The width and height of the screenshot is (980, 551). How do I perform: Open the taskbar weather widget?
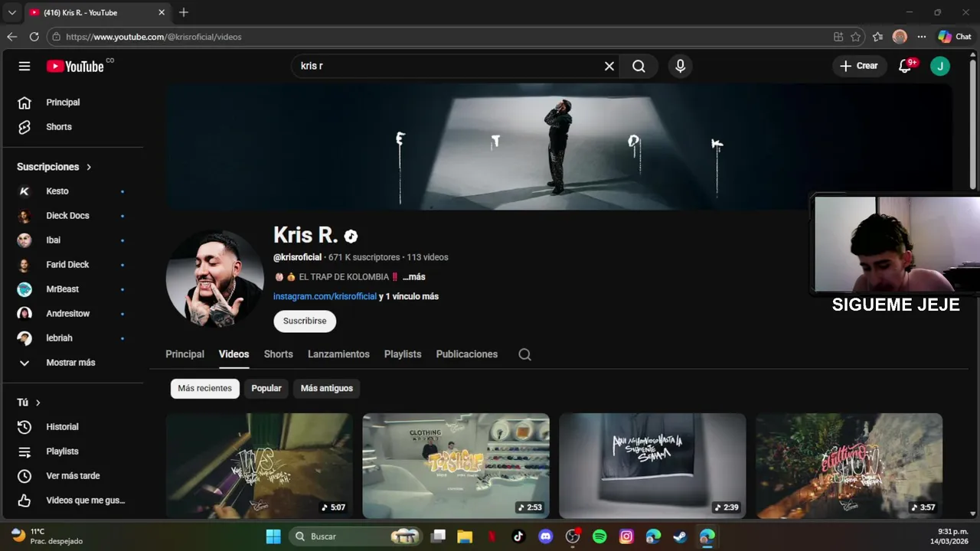coord(47,536)
